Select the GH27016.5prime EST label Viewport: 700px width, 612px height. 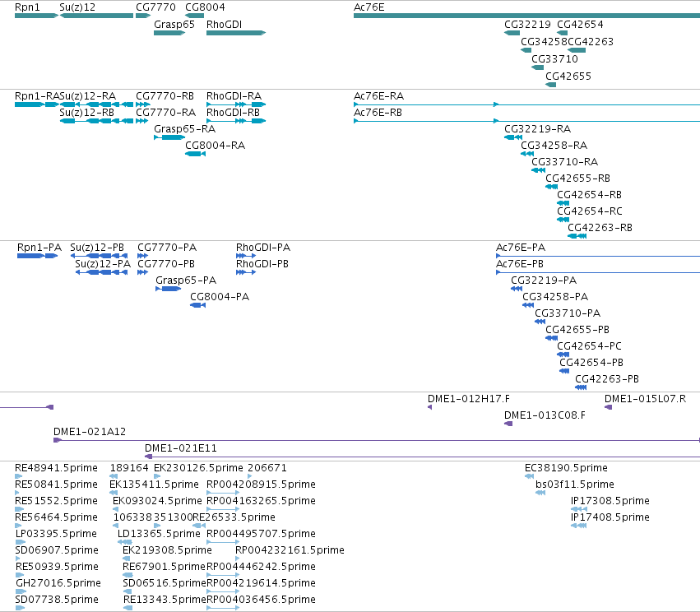pyautogui.click(x=58, y=583)
